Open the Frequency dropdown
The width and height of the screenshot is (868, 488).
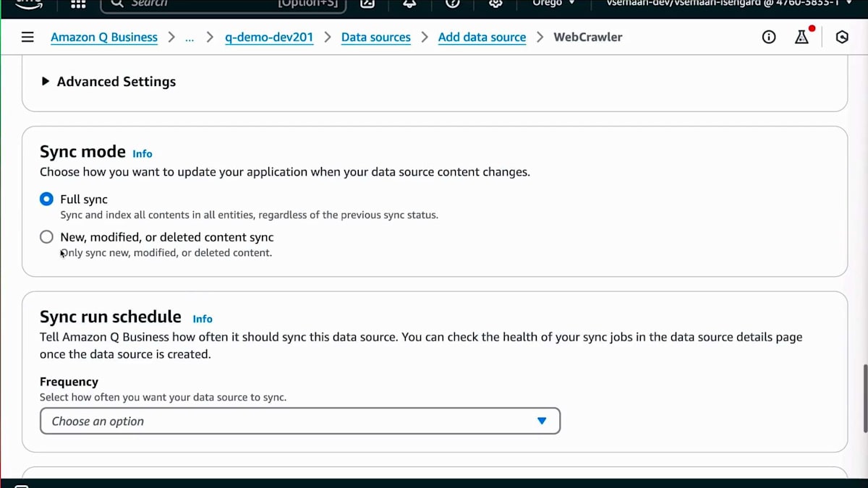point(300,421)
